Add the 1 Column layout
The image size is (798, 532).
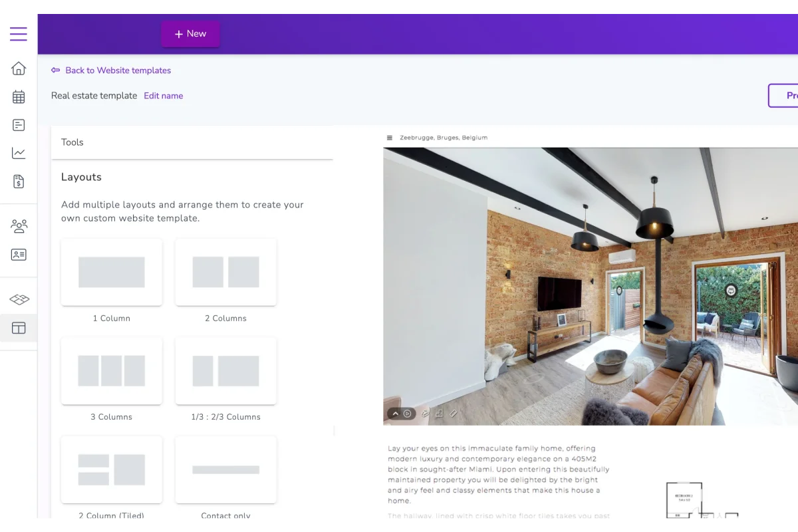(112, 272)
